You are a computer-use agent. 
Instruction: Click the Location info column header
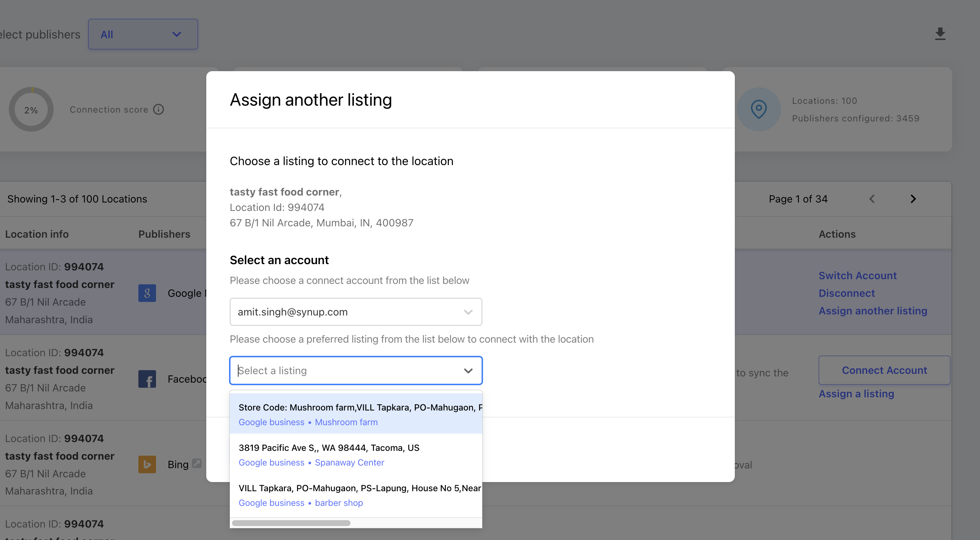[x=37, y=234]
